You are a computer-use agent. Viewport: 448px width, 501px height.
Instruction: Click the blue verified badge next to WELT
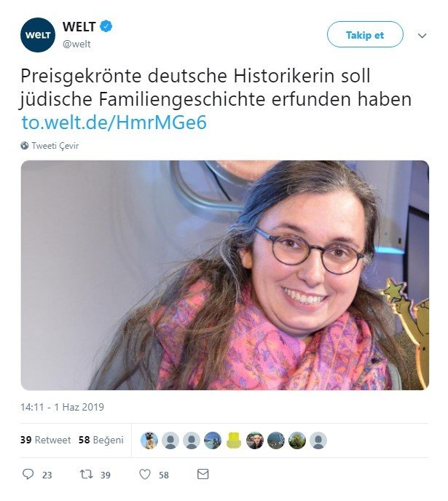(x=106, y=26)
